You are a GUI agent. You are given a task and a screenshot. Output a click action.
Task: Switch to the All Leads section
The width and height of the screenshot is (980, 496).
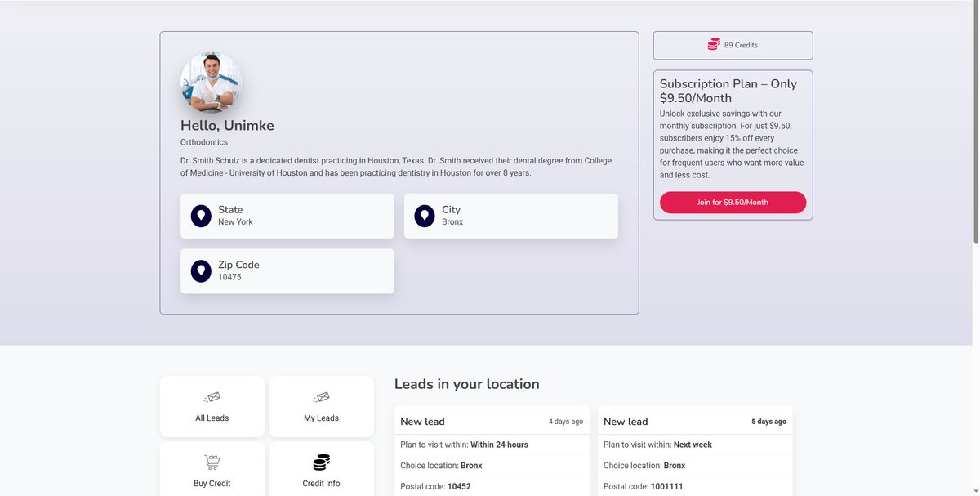tap(212, 406)
